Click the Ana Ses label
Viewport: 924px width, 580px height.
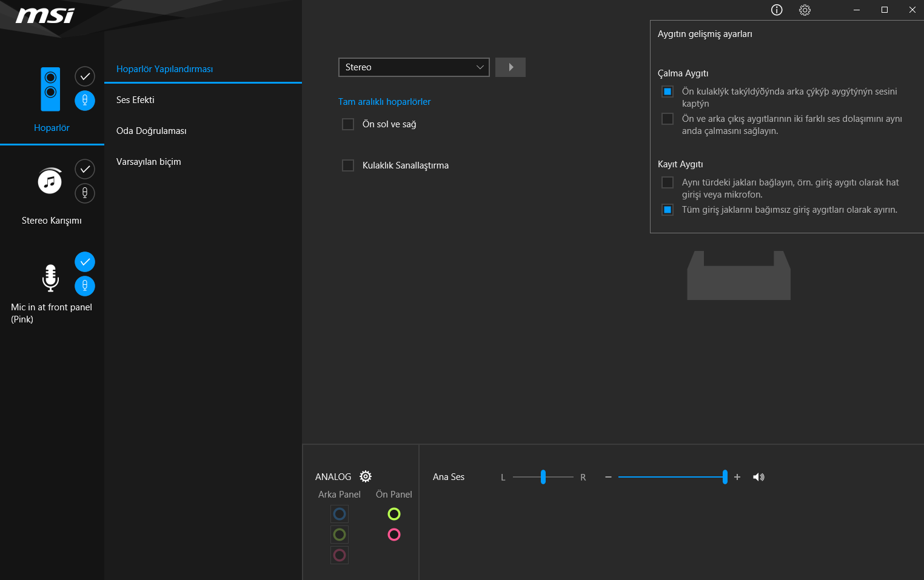click(x=449, y=477)
